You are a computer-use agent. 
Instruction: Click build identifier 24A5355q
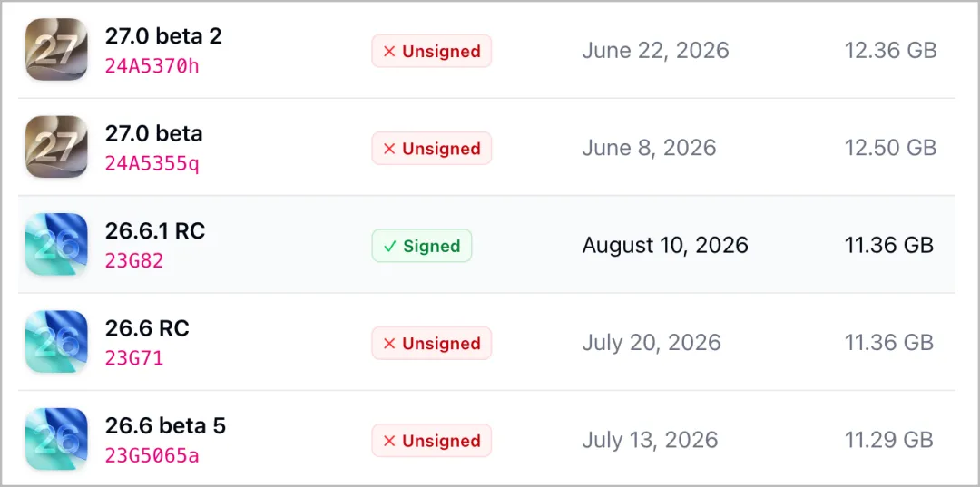(152, 163)
